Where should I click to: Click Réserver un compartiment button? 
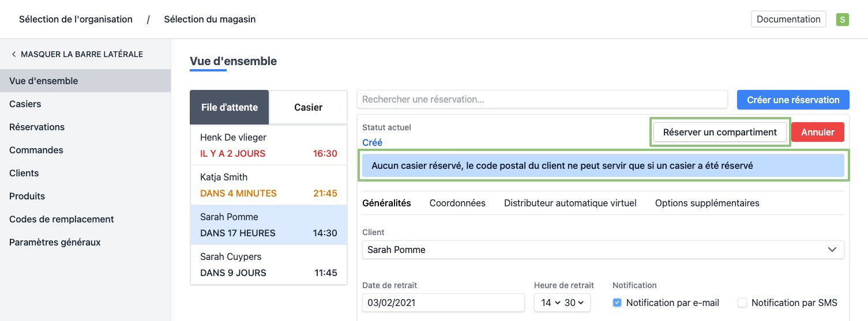(720, 132)
